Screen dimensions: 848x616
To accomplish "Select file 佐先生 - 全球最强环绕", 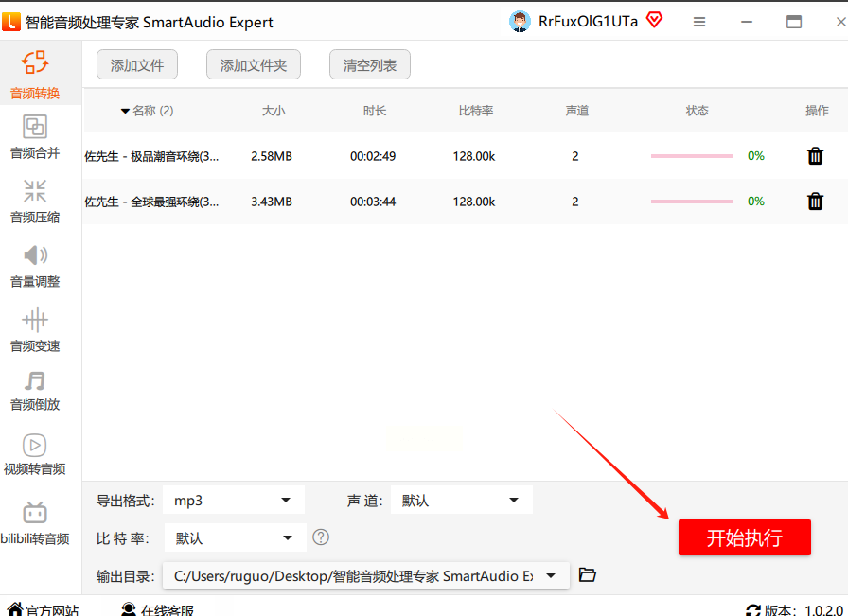I will point(152,202).
